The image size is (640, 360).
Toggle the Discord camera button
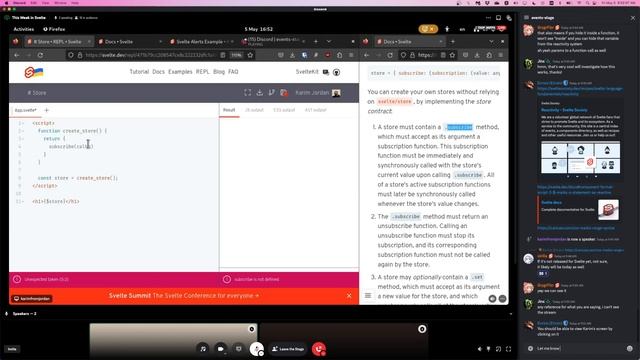coord(221,349)
